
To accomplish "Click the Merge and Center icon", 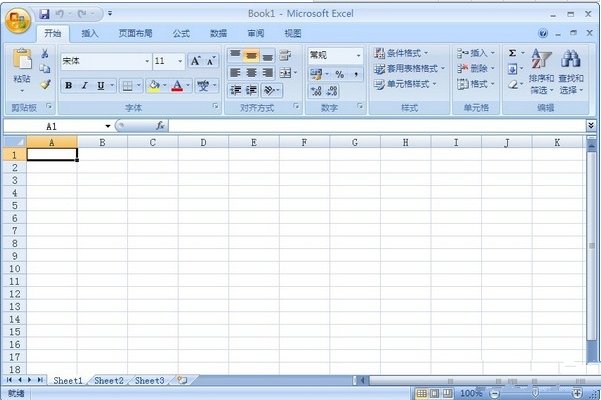I will (x=286, y=72).
